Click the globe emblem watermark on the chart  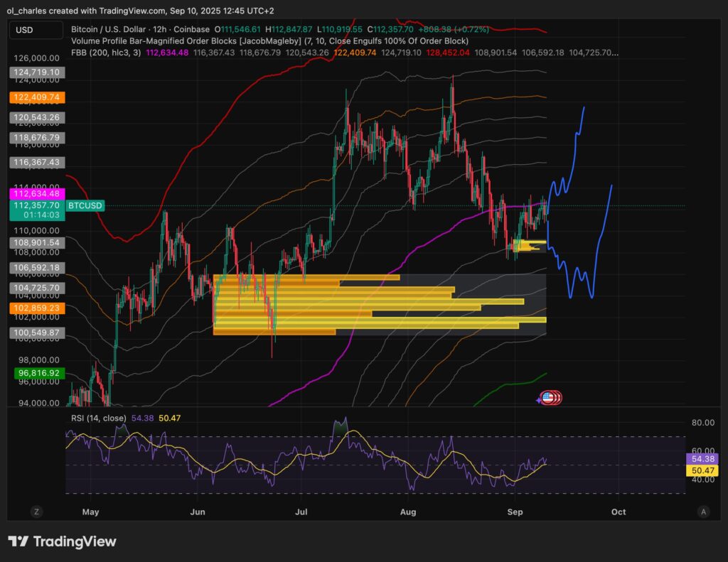pos(548,398)
